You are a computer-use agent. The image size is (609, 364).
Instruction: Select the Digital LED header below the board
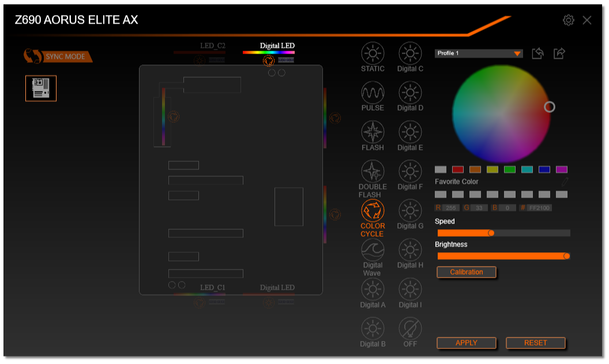click(x=277, y=287)
